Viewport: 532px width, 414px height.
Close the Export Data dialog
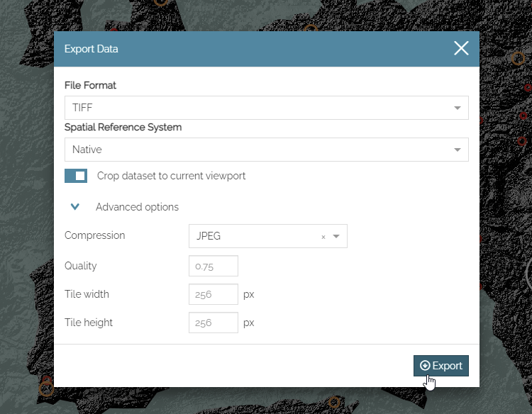[461, 48]
